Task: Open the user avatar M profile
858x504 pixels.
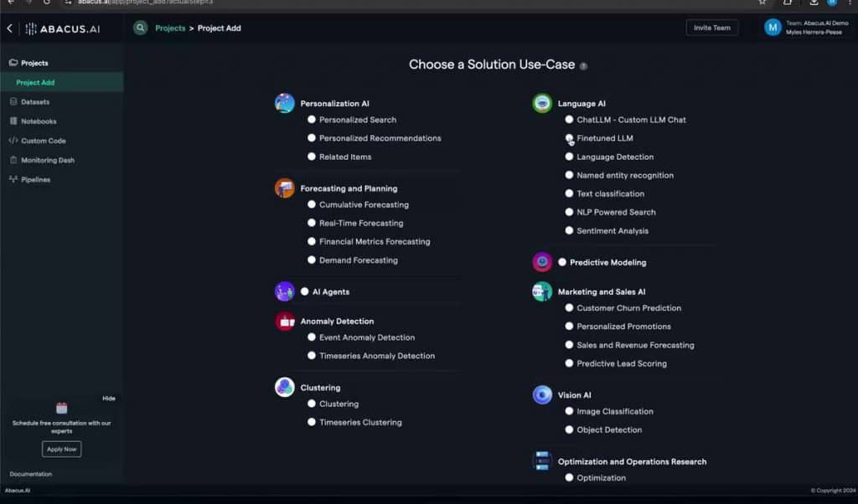Action: [x=773, y=28]
